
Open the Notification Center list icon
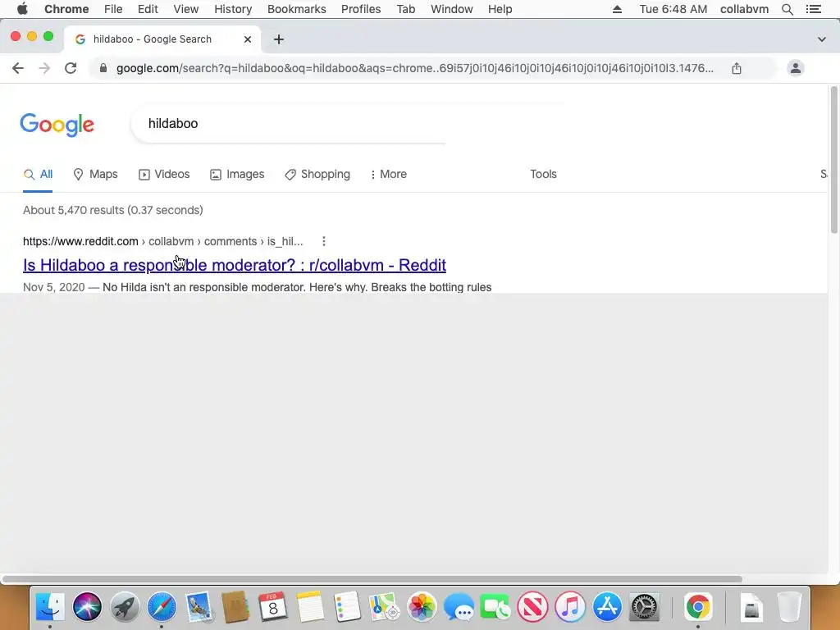(813, 9)
